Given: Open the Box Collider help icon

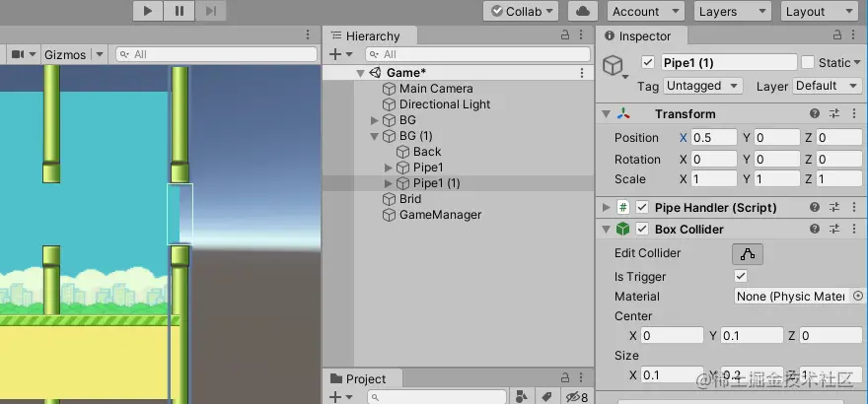Looking at the screenshot, I should point(815,229).
